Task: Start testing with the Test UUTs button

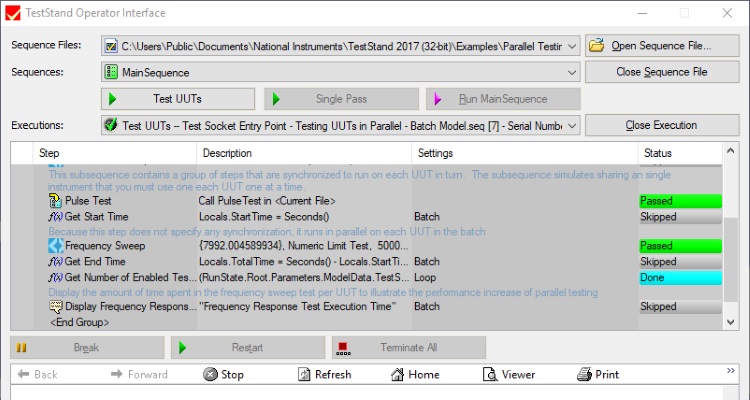Action: 178,99
